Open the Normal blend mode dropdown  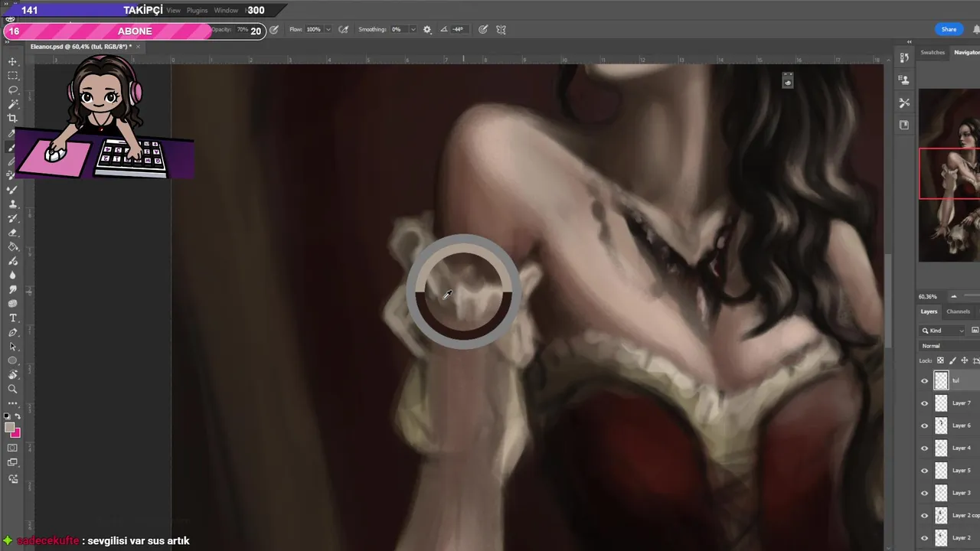pos(949,346)
